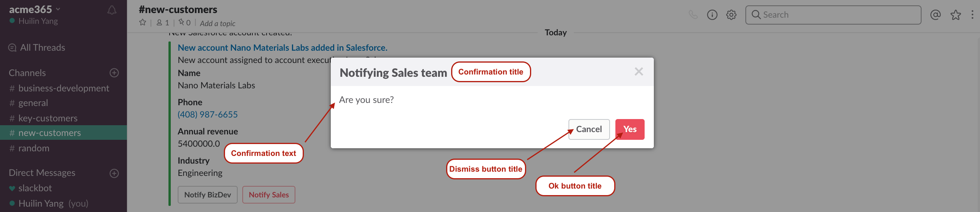Screen dimensions: 980x212
Task: Open more options vertical dots menu
Action: (x=972, y=15)
